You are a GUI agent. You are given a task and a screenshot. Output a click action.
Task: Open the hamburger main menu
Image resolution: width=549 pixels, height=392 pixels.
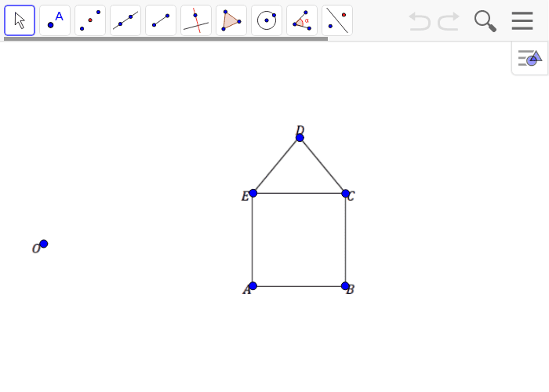click(522, 20)
